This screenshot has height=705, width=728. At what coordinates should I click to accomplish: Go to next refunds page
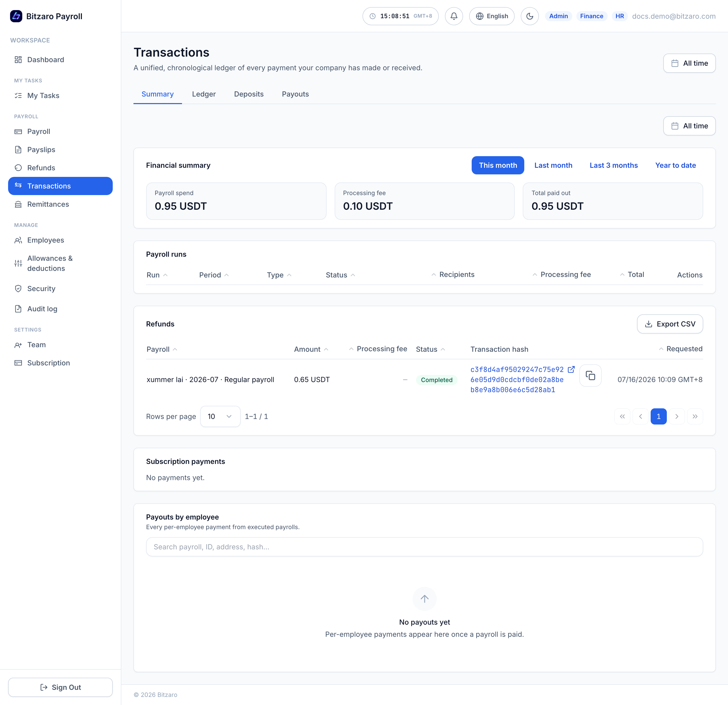[x=677, y=416]
